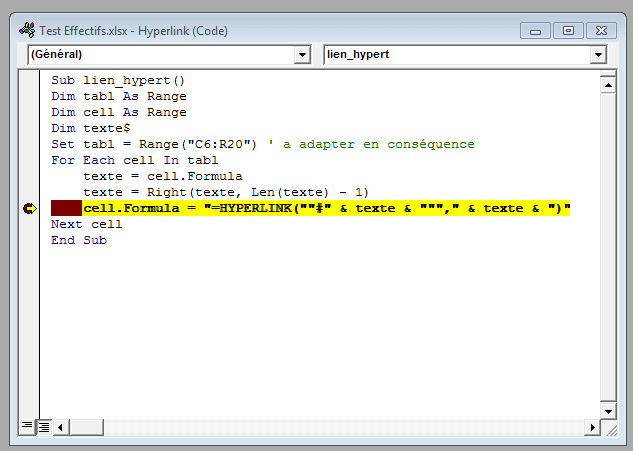Click the VBA module icon in title bar

click(x=27, y=31)
